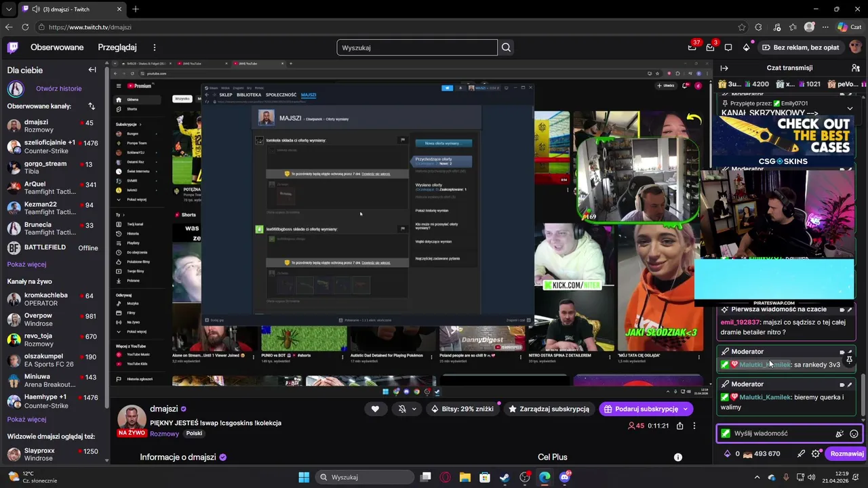Open the Otwórz historie link

(59, 89)
